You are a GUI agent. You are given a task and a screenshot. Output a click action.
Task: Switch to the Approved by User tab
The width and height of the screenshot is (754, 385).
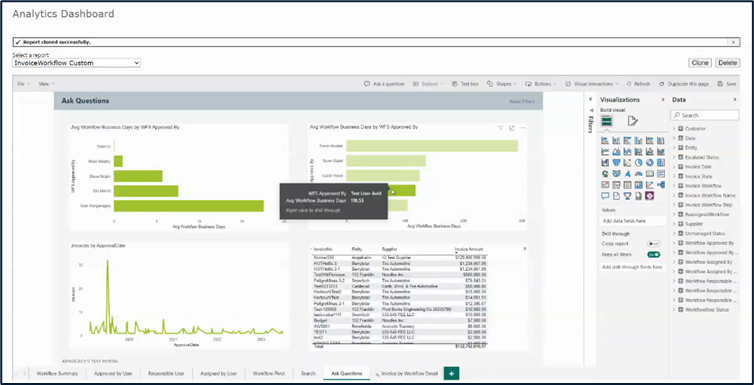(x=113, y=373)
